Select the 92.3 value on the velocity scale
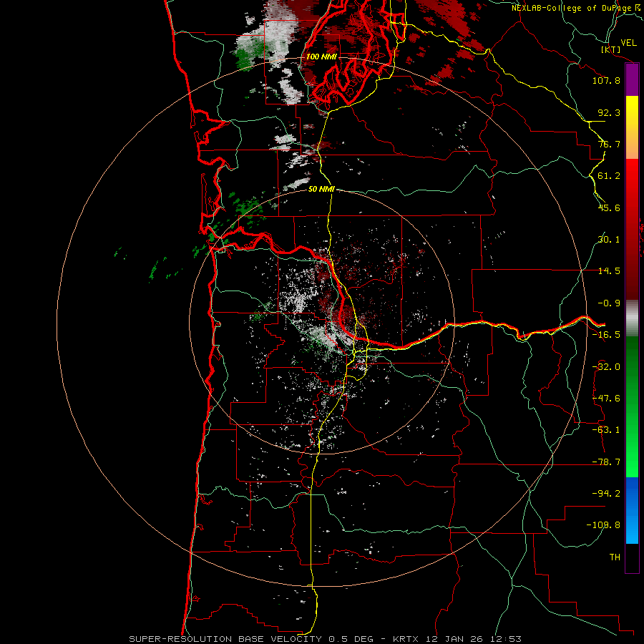The image size is (644, 644). click(609, 112)
